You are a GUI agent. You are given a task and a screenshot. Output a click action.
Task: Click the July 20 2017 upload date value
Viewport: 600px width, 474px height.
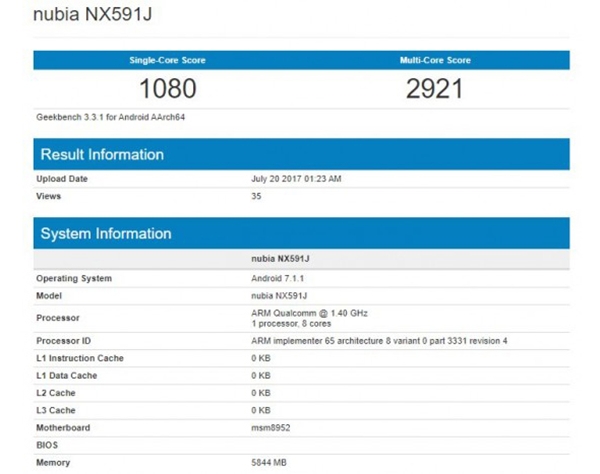296,179
